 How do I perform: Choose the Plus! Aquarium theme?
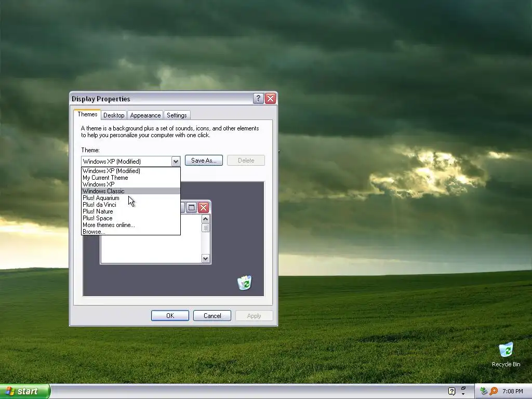click(130, 198)
